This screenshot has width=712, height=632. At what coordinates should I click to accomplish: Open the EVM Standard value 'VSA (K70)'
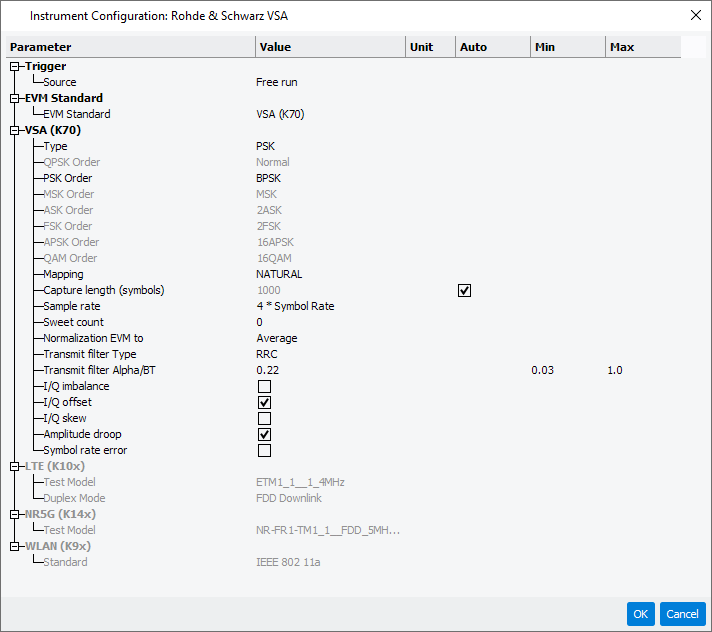(280, 114)
